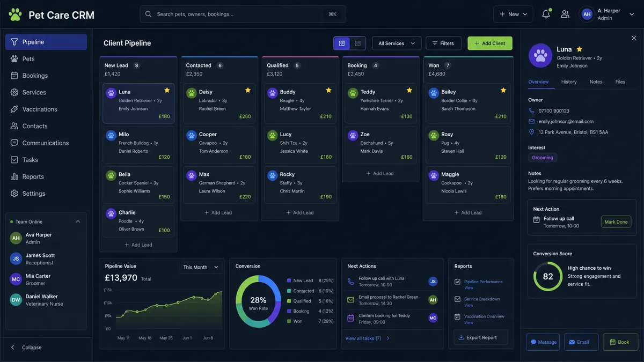Click the AH profile avatar in top bar
Image resolution: width=644 pixels, height=362 pixels.
(587, 14)
